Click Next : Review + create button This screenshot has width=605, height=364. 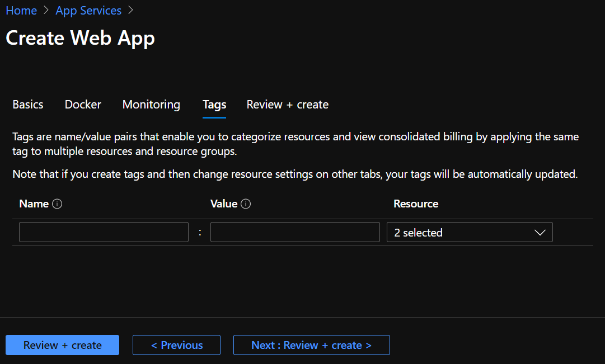point(312,345)
